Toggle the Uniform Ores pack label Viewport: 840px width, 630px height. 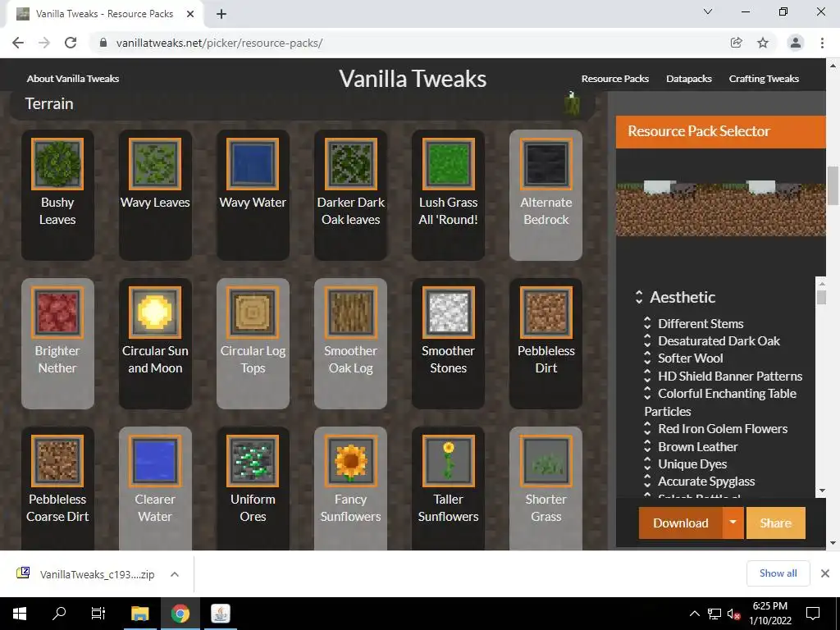pos(253,508)
